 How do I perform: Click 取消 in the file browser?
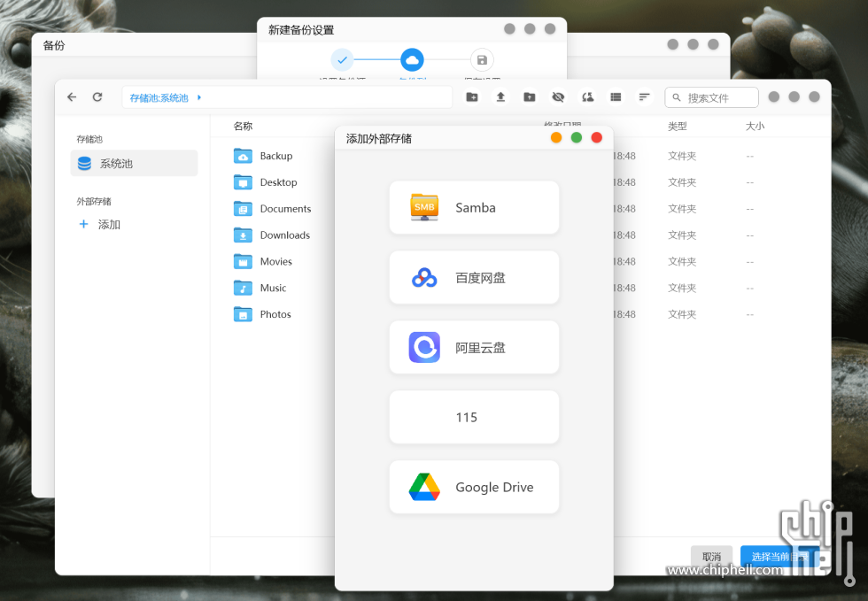click(712, 556)
